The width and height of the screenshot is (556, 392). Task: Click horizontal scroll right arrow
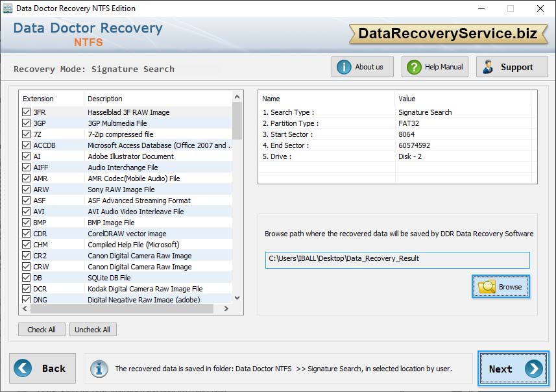tap(226, 309)
